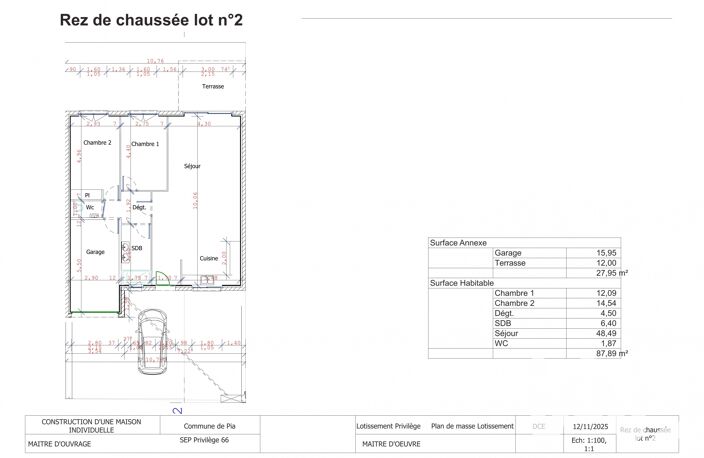Screen dimensions: 704x458
Task: Click the 'Cuisine' label on the plan
Action: 209,258
